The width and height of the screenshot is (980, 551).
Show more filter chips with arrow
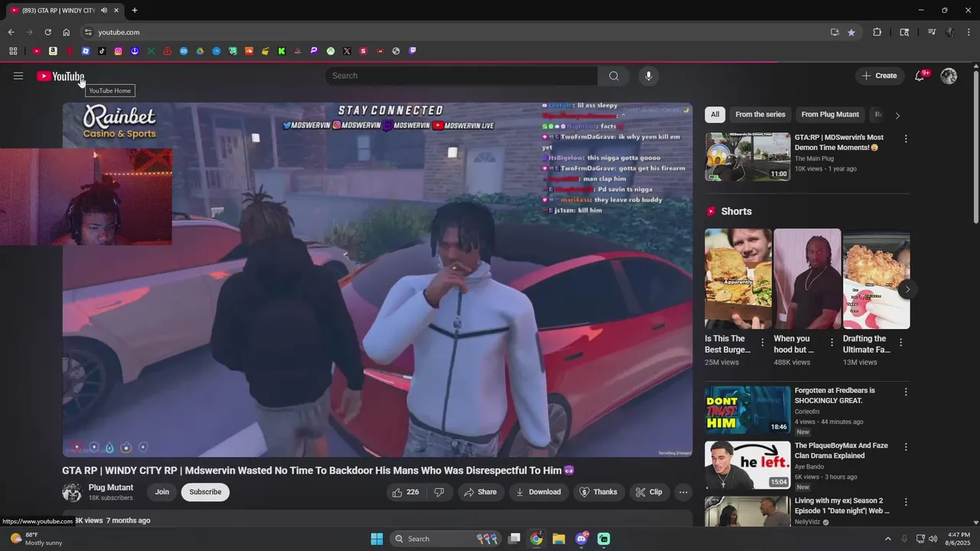click(897, 116)
